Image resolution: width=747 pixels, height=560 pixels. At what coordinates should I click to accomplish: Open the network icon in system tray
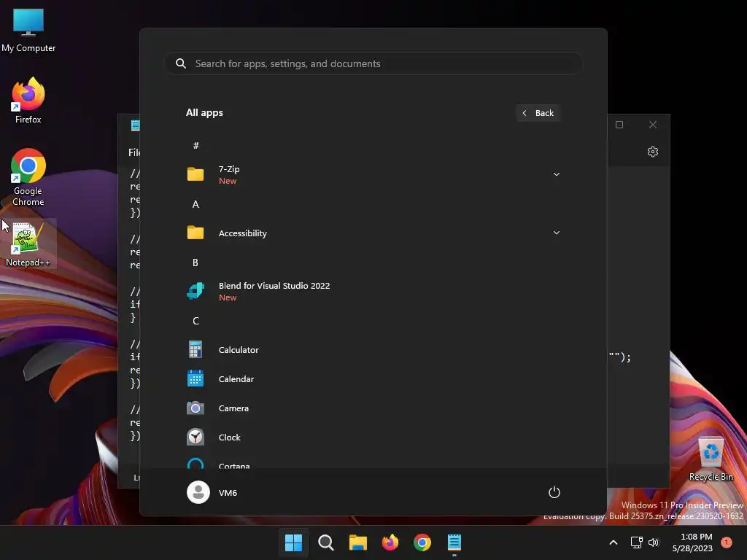click(636, 542)
